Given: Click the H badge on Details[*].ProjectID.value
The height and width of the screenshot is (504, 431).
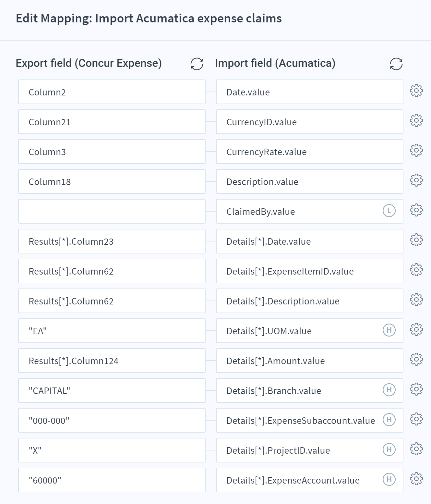Looking at the screenshot, I should 389,449.
